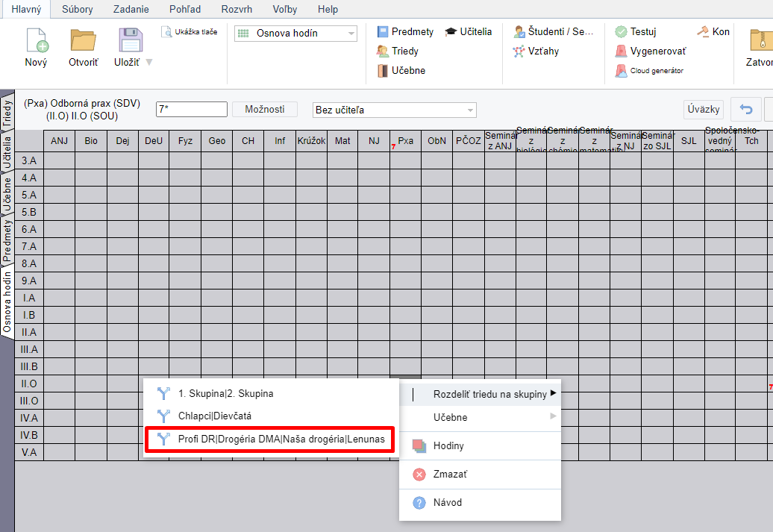
Task: Select the 3.A class row header
Action: click(x=29, y=160)
